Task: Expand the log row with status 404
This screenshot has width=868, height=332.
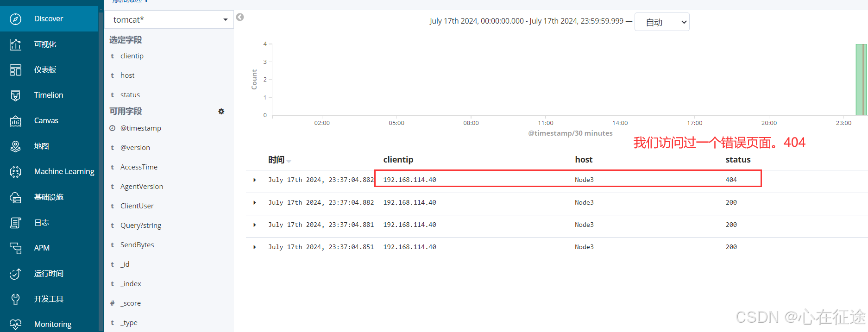Action: tap(255, 180)
